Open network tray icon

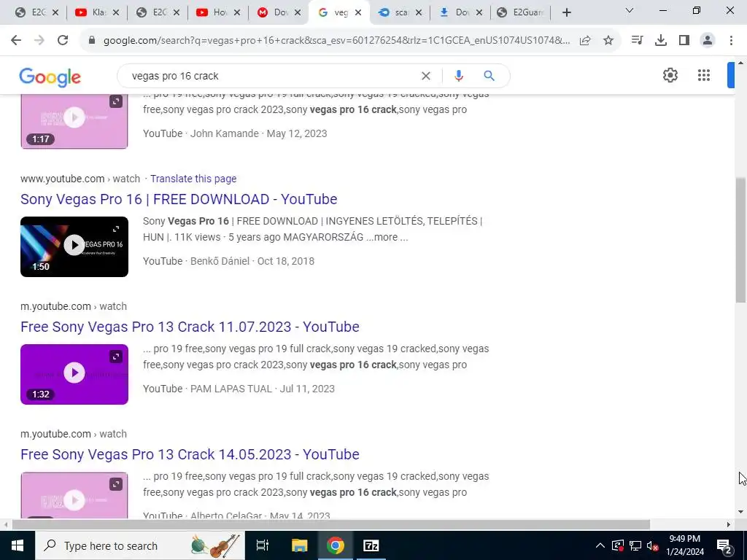pyautogui.click(x=635, y=545)
